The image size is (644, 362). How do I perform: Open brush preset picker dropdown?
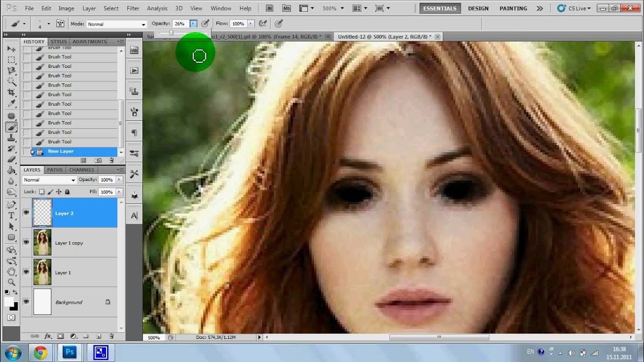click(48, 24)
